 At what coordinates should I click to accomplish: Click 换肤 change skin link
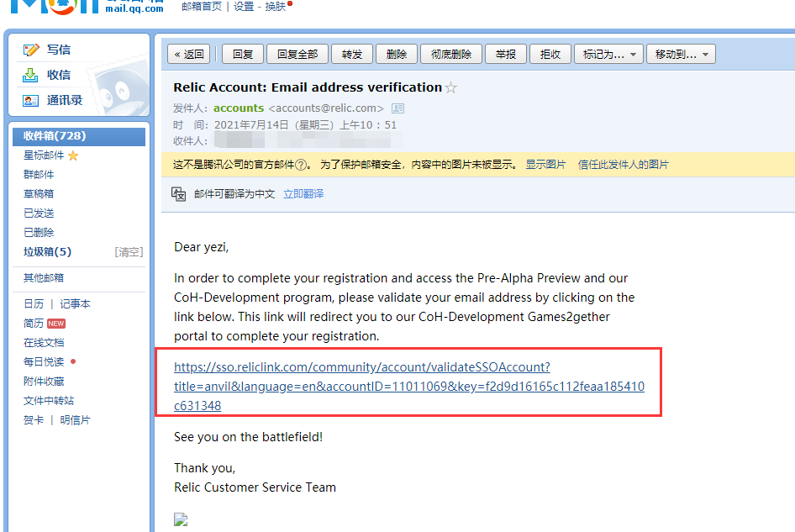pos(276,7)
